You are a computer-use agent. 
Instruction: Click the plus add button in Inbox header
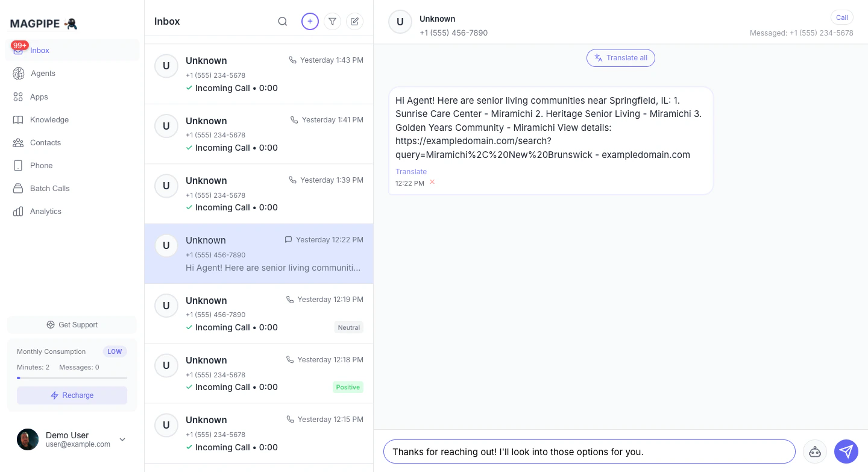(310, 22)
